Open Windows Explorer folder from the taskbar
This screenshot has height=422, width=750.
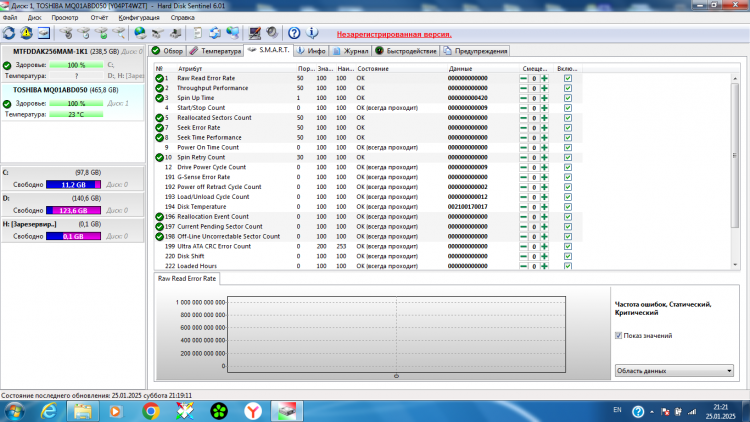click(x=82, y=411)
